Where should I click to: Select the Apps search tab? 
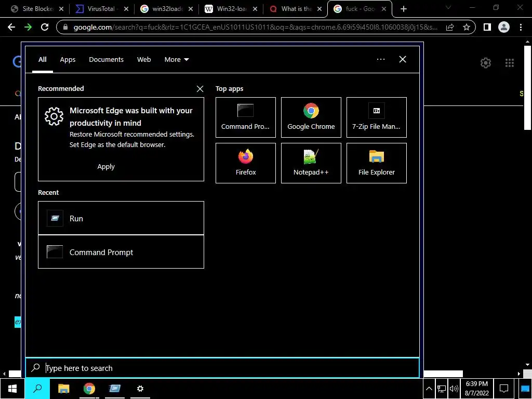pyautogui.click(x=68, y=60)
